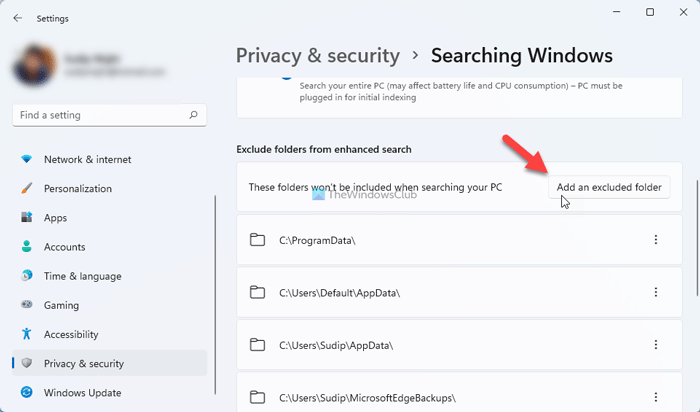Image resolution: width=700 pixels, height=412 pixels.
Task: Open more options for C:\ProgramData\
Action: point(656,239)
